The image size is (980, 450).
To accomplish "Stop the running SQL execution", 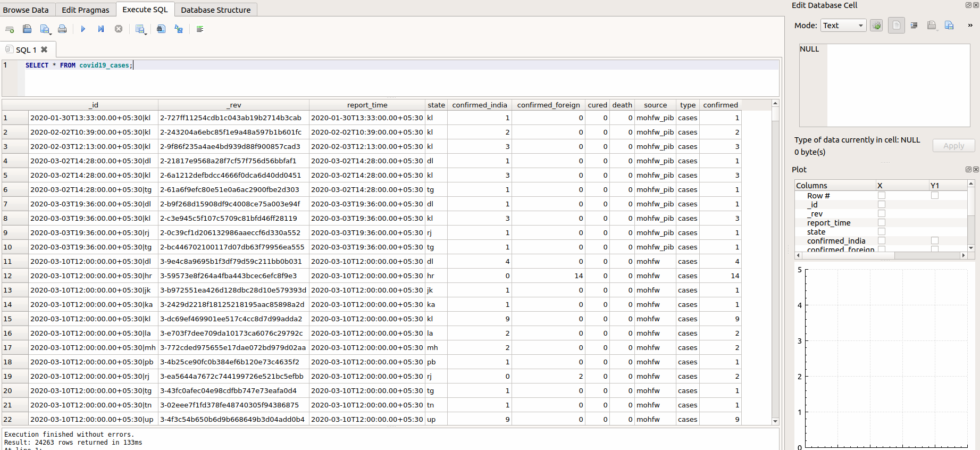I will 118,29.
